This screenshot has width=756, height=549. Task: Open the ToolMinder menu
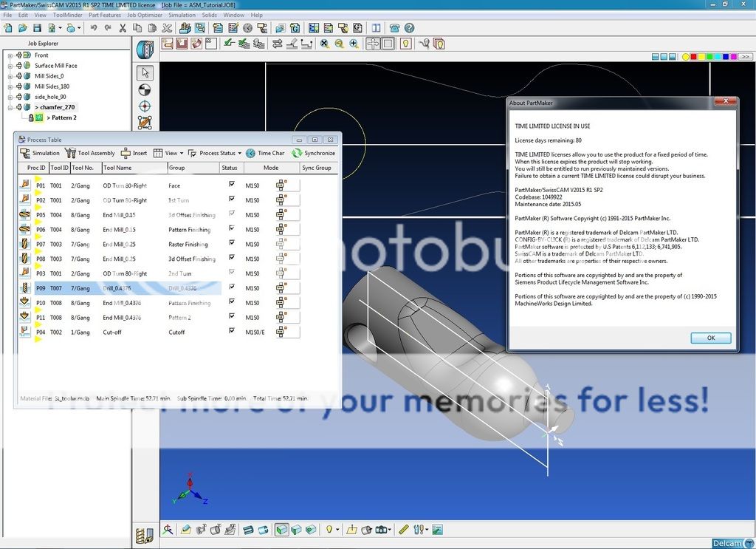click(67, 15)
